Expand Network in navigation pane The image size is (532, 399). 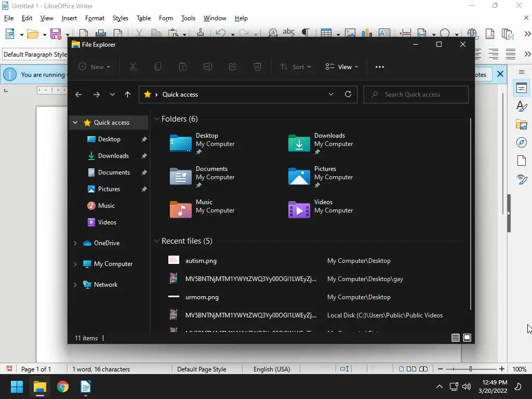75,285
